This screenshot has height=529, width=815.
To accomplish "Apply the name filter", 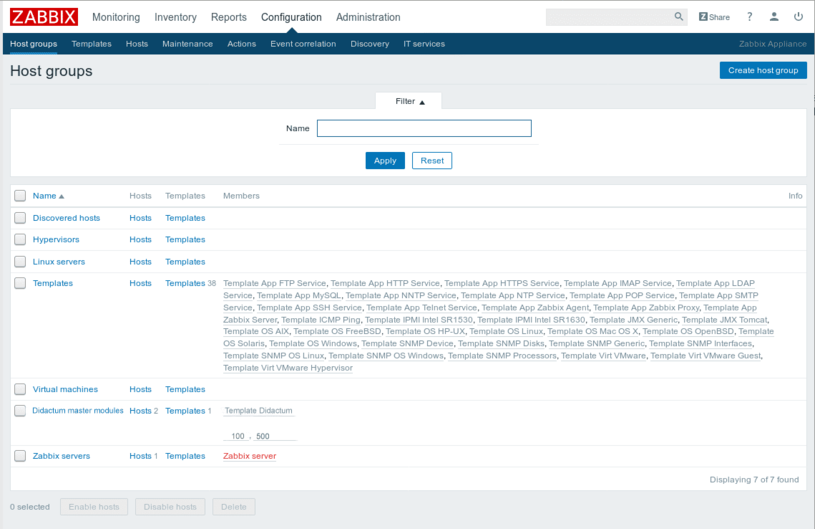I will [385, 161].
